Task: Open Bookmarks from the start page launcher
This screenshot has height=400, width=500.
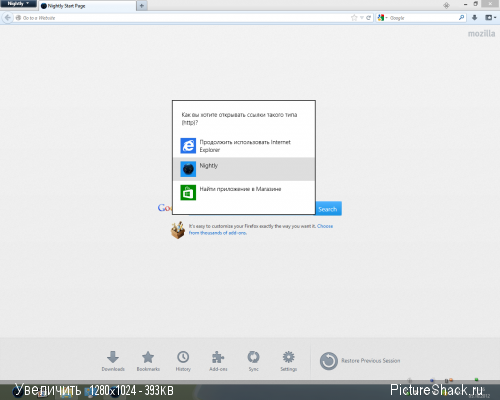Action: tap(148, 361)
